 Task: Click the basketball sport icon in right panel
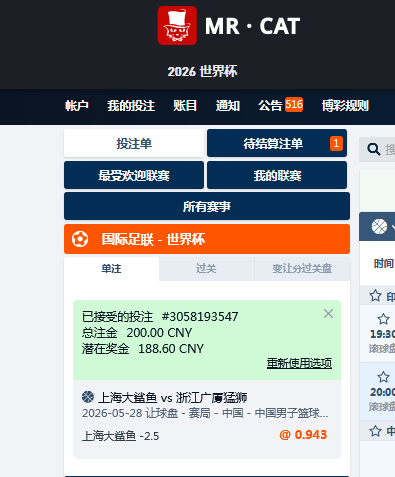coord(379,227)
